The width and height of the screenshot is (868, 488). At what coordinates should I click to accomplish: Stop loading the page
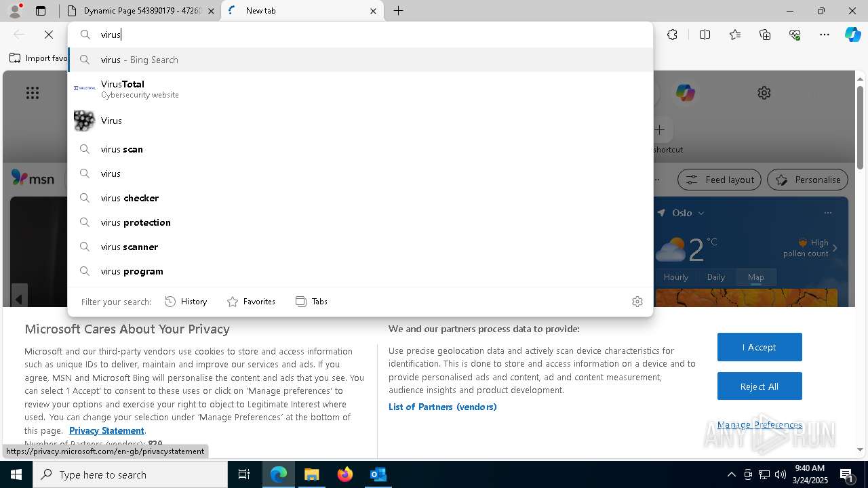pyautogui.click(x=49, y=35)
